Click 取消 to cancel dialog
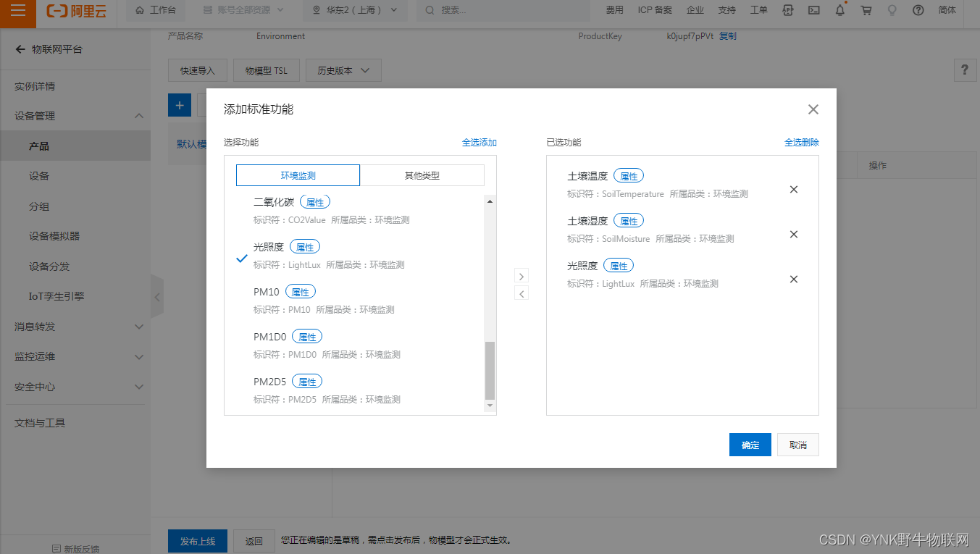Image resolution: width=980 pixels, height=554 pixels. click(x=798, y=445)
